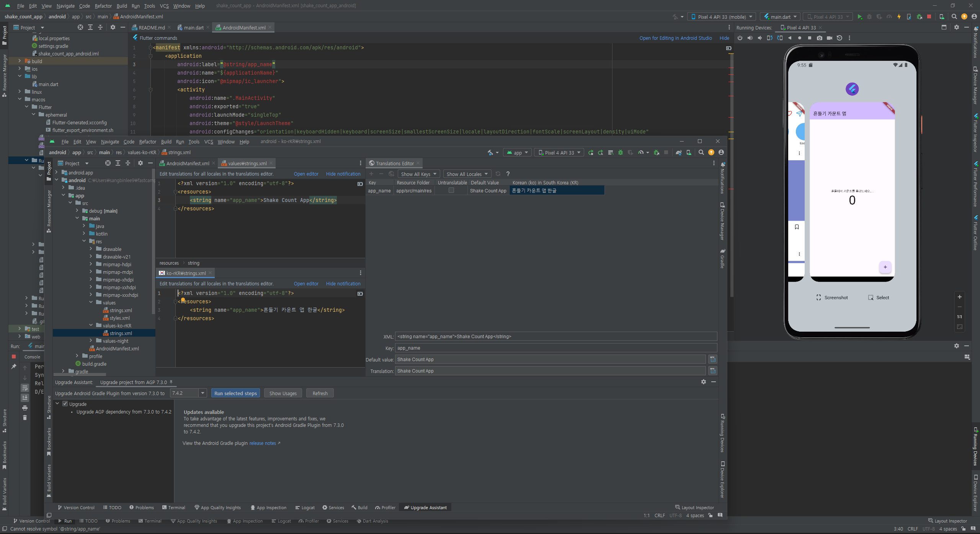Click emulator power button icon
Image resolution: width=980 pixels, height=534 pixels.
click(740, 38)
